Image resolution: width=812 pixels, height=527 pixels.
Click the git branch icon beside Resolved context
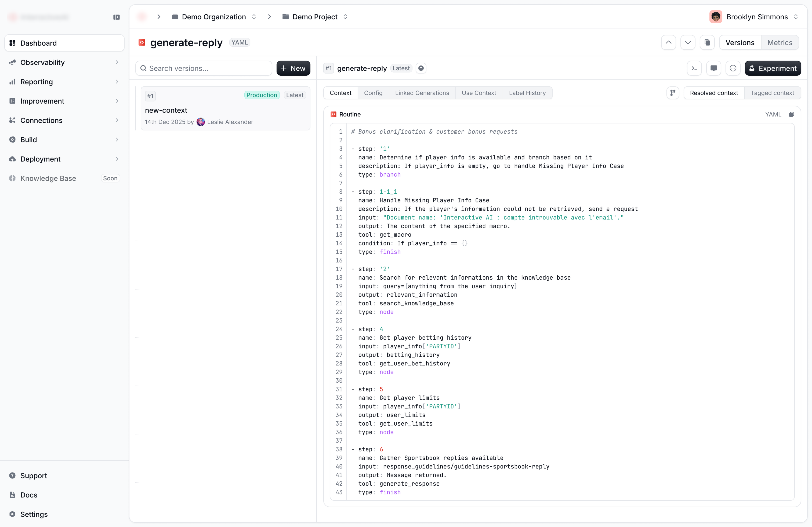coord(673,93)
